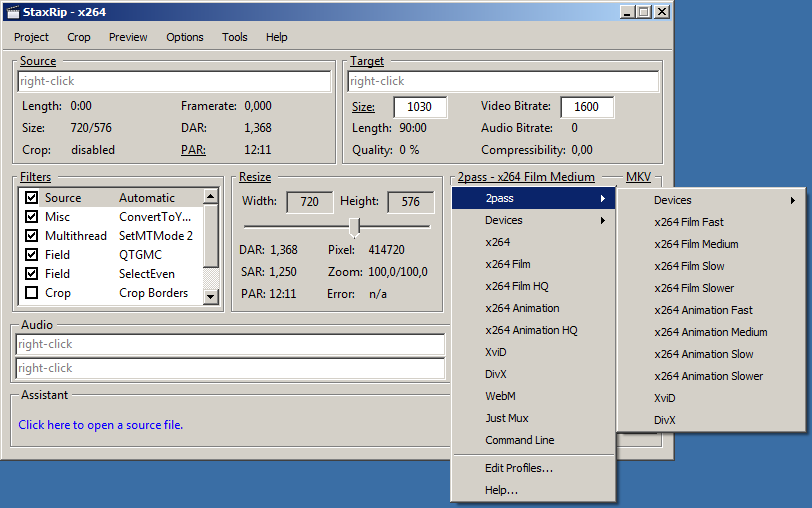Open the Options menu
Screen dimensions: 812x508
pyautogui.click(x=184, y=37)
